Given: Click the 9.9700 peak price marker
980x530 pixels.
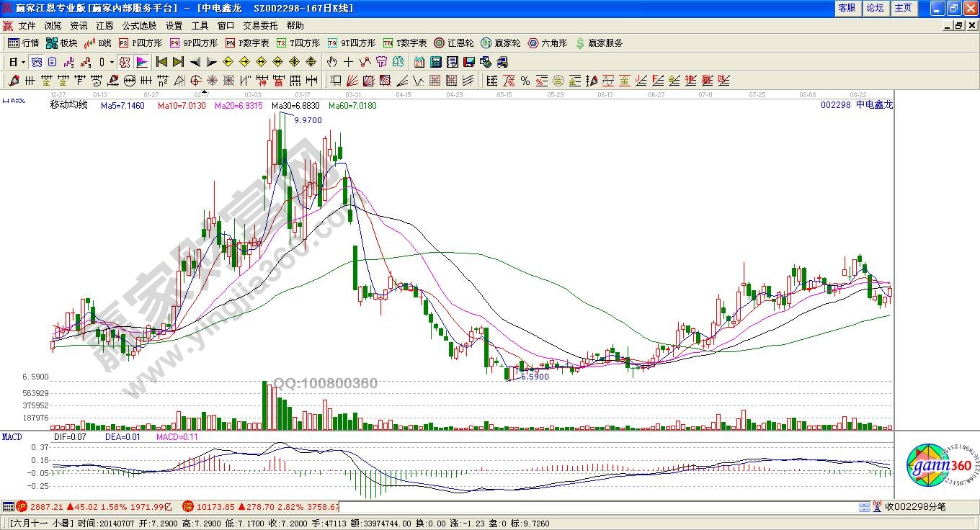Looking at the screenshot, I should tap(308, 120).
